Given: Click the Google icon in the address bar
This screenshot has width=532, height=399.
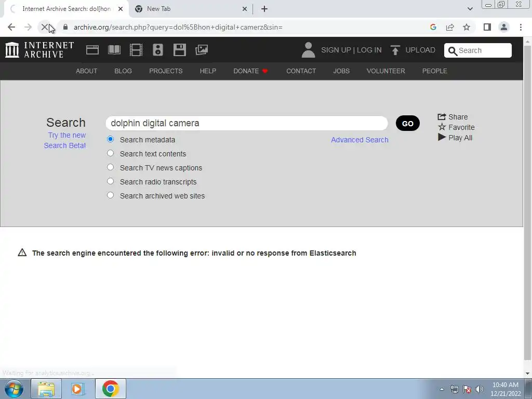Looking at the screenshot, I should click(x=433, y=27).
